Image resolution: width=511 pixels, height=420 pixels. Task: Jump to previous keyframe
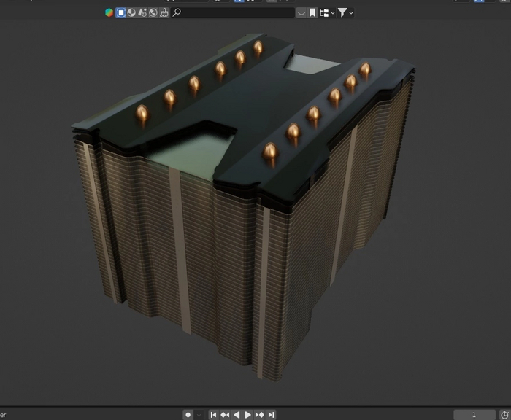[x=225, y=414]
